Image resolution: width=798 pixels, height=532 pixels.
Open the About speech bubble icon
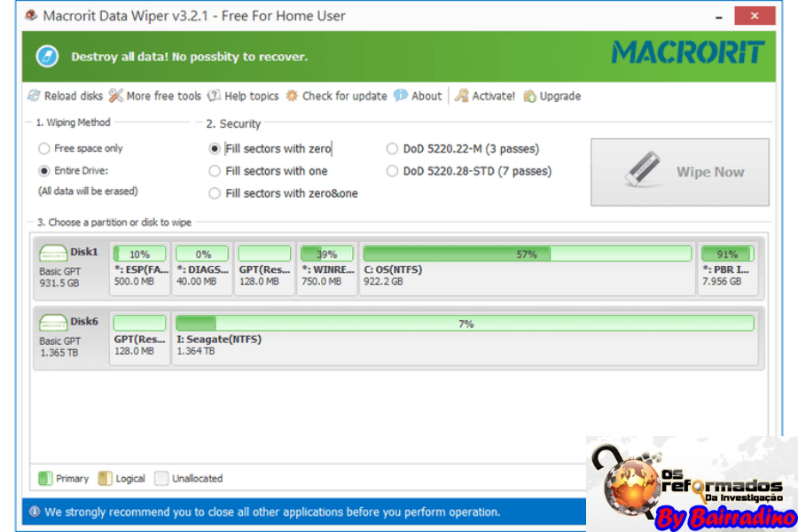coord(401,96)
